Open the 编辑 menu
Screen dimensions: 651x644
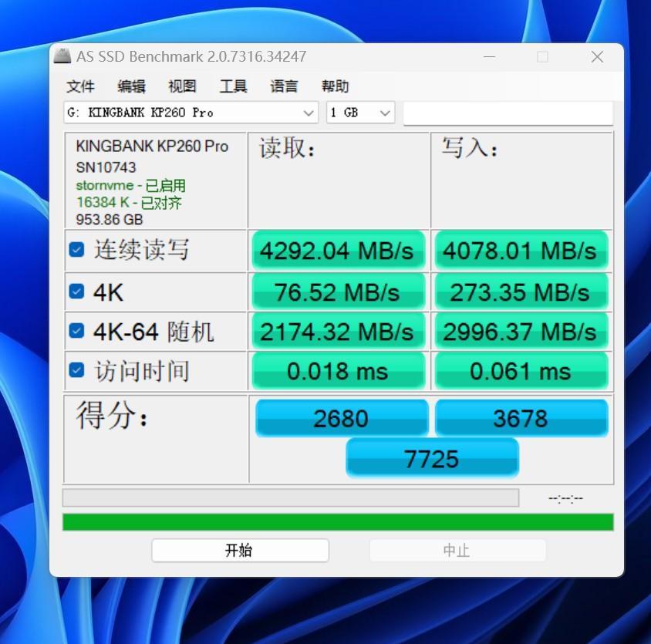click(x=131, y=86)
